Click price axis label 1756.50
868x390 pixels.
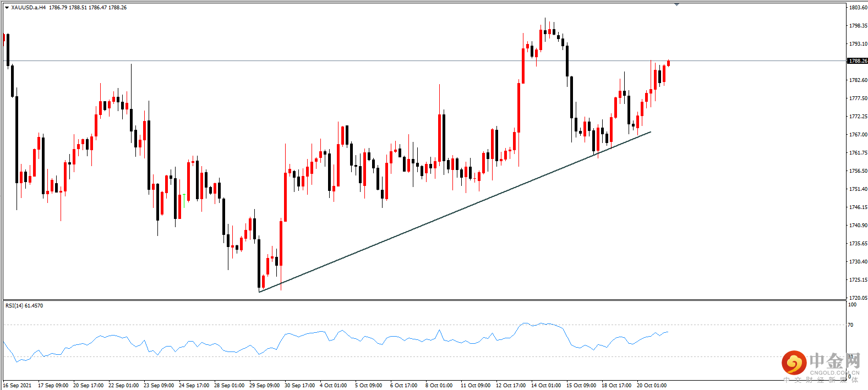point(858,171)
